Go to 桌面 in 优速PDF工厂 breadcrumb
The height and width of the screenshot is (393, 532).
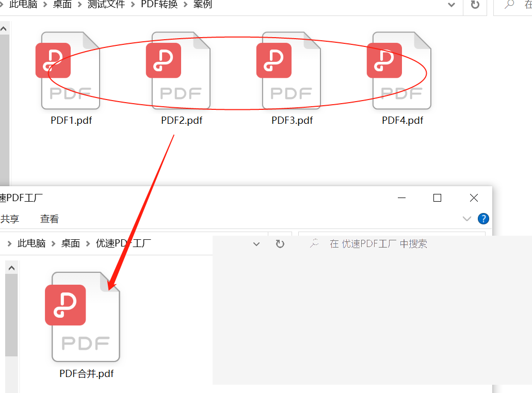click(x=70, y=243)
